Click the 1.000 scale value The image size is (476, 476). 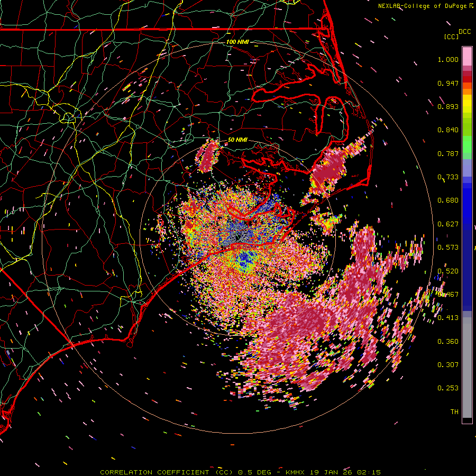(x=448, y=59)
